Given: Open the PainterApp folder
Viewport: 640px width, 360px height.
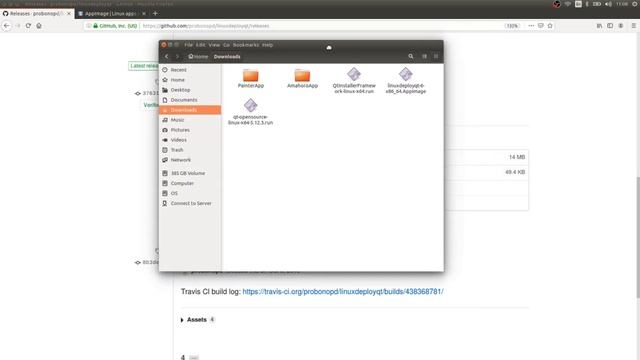Looking at the screenshot, I should (251, 78).
